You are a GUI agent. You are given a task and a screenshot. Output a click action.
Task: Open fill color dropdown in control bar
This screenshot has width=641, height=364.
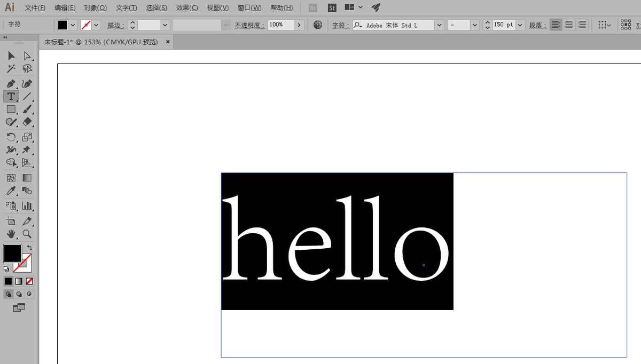pyautogui.click(x=73, y=25)
